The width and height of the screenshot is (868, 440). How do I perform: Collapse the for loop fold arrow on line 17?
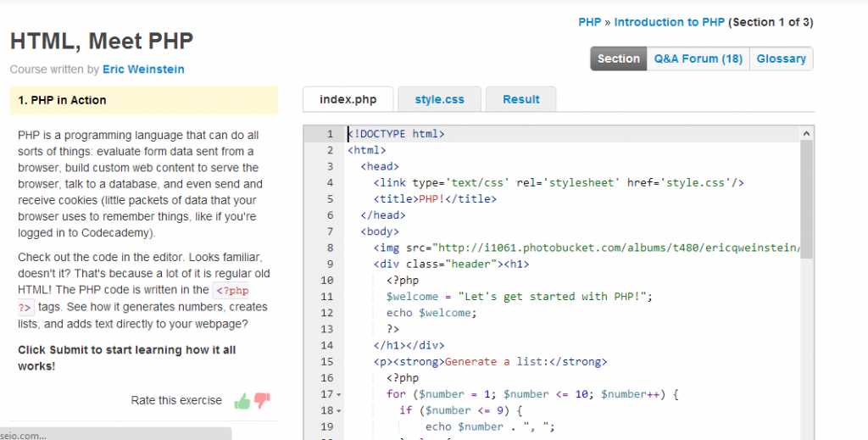point(339,394)
